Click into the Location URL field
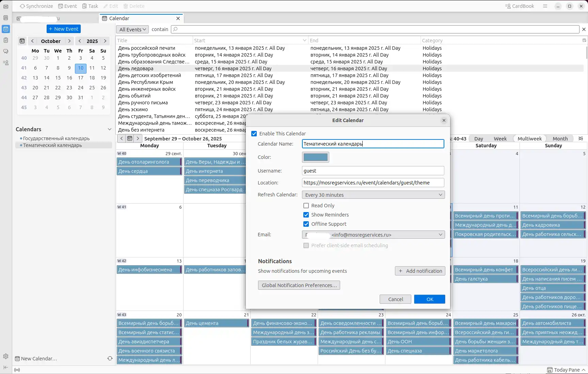 point(373,183)
